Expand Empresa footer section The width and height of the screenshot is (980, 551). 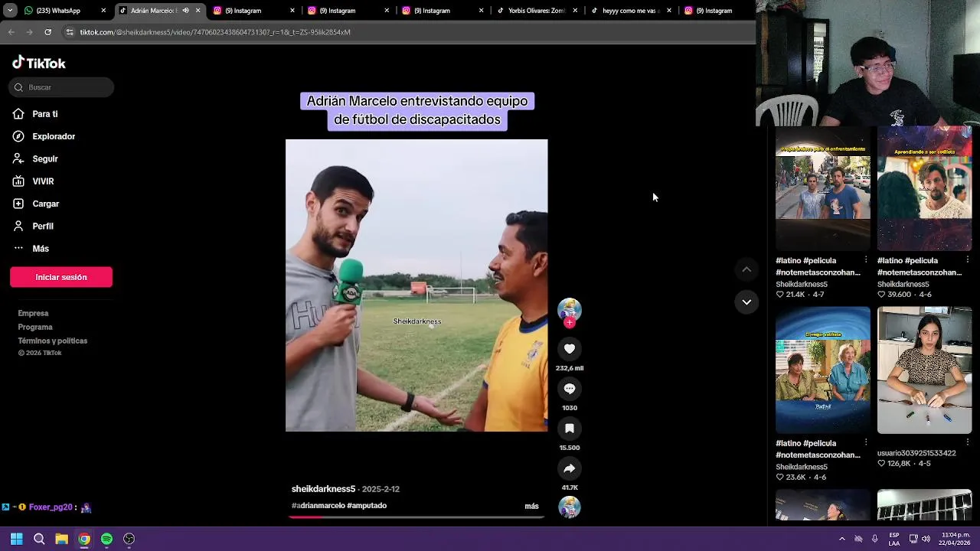pos(33,313)
